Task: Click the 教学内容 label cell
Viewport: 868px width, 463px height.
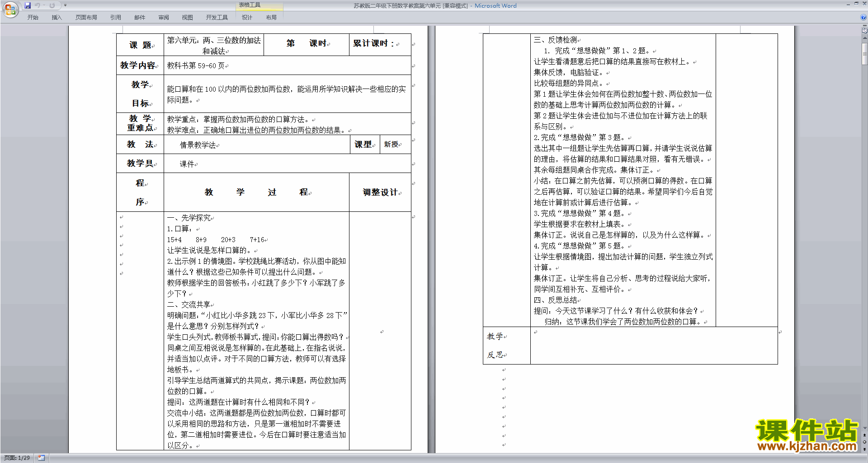Action: point(140,65)
